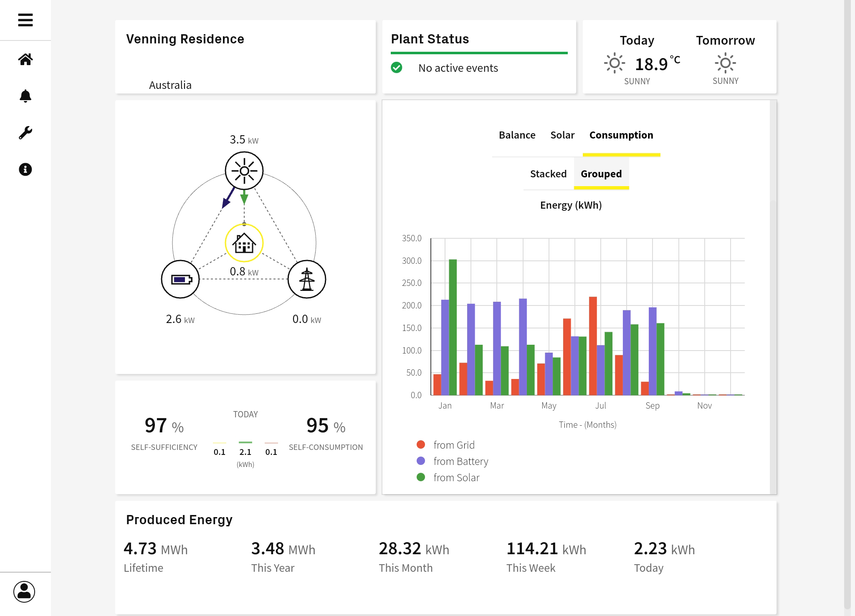Click the 'No active events' text
This screenshot has width=855, height=616.
click(x=458, y=68)
